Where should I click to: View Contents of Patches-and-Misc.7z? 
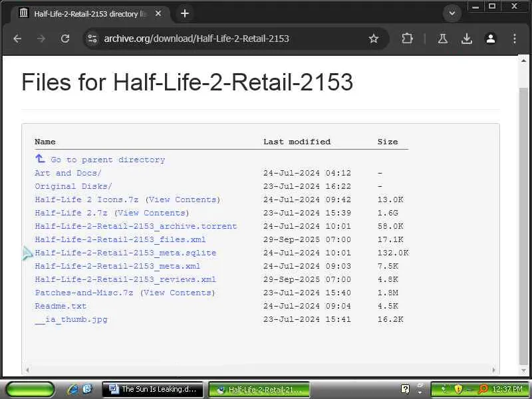tap(178, 293)
